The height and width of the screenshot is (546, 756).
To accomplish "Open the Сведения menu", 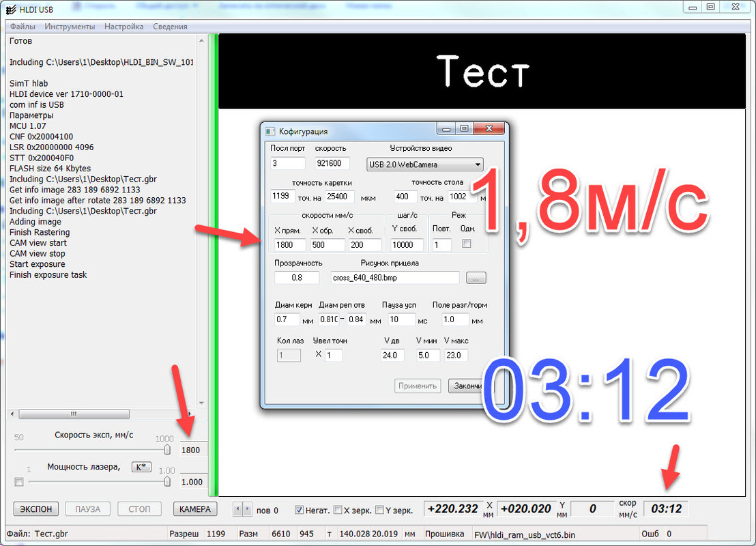I will click(170, 27).
